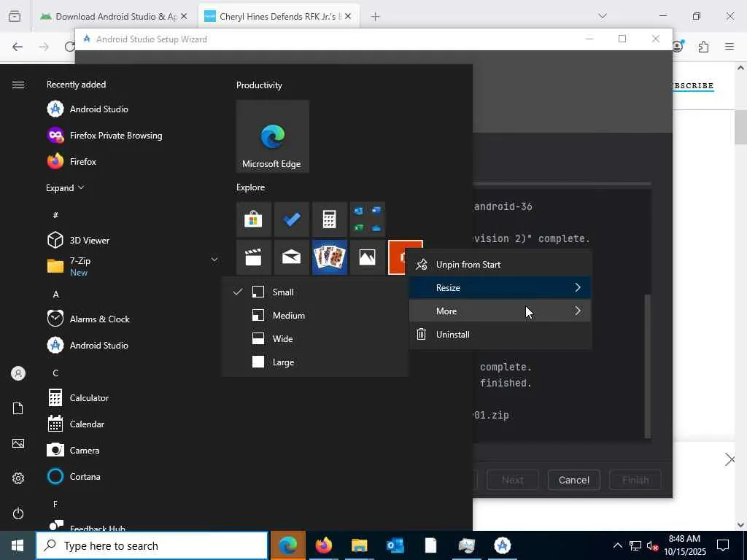Jump to letter A section header
Viewport: 747px width, 560px height.
[55, 295]
